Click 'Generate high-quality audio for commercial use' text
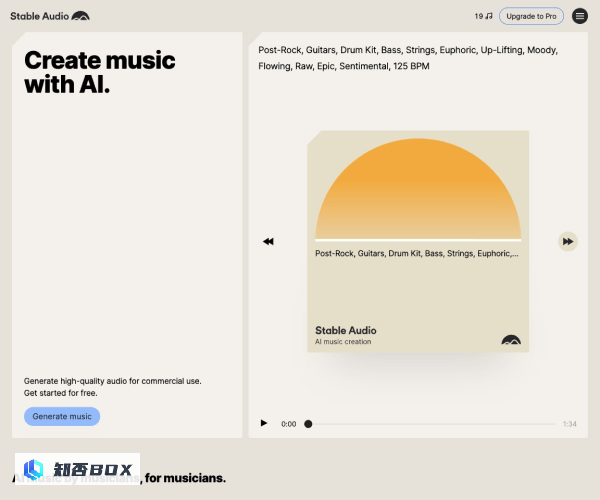 click(x=112, y=381)
